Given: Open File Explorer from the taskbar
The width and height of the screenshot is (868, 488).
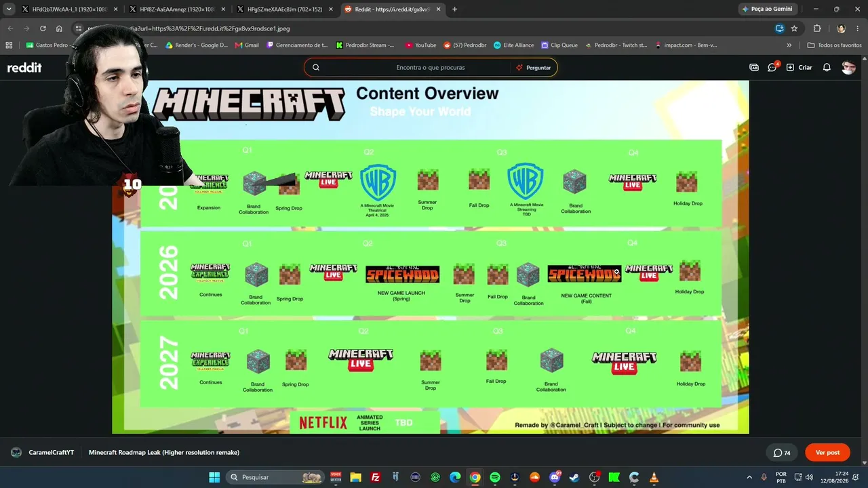Looking at the screenshot, I should (x=355, y=477).
